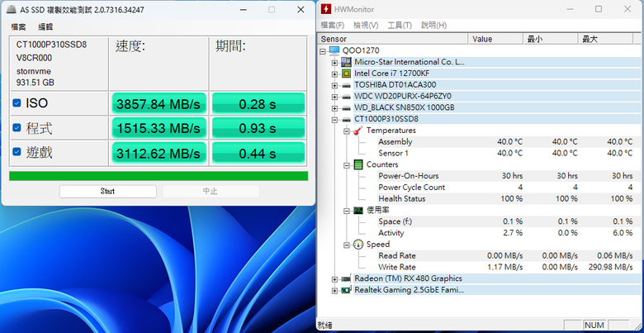Expand the TOSHIBA DT01ACA300 node
Screen dimensions: 644x333
click(334, 85)
